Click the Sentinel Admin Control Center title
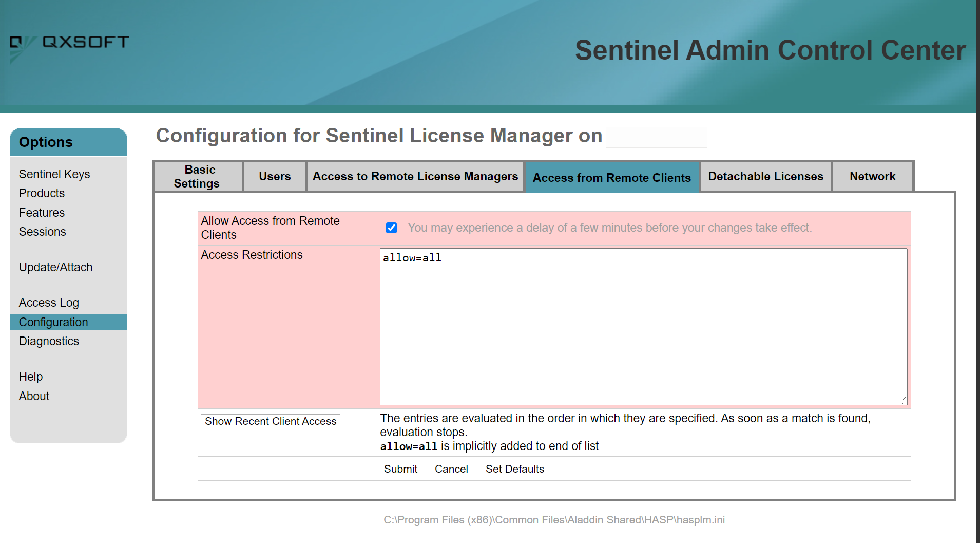 770,50
